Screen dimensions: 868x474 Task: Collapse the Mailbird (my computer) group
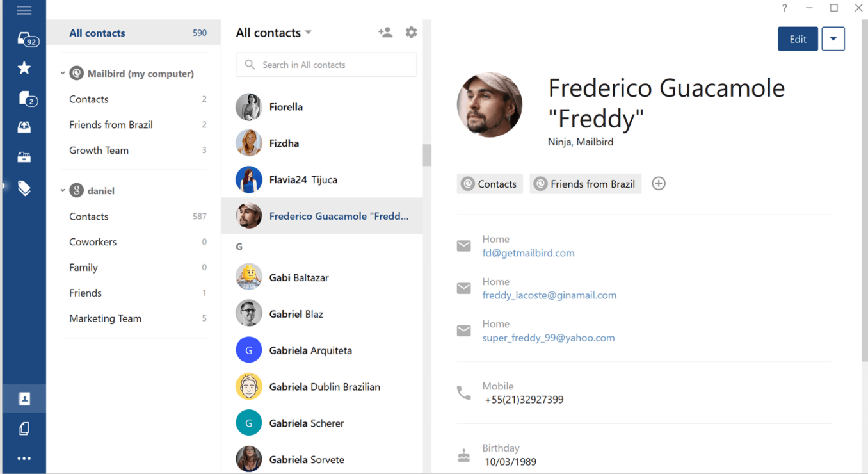pyautogui.click(x=63, y=74)
